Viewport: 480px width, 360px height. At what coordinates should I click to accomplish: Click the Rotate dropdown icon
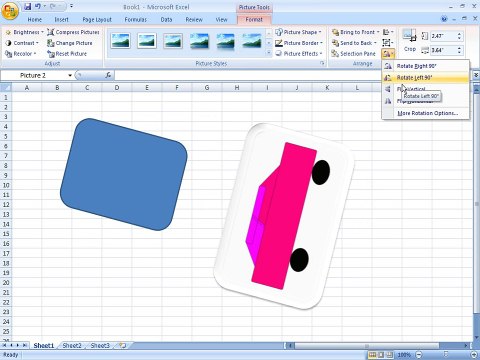pyautogui.click(x=388, y=54)
